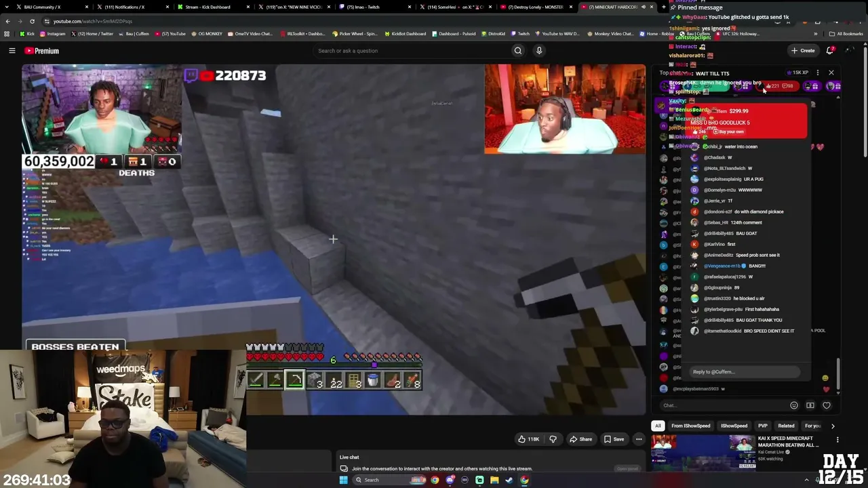Open the YouTube guide hamburger menu
Image resolution: width=868 pixels, height=488 pixels.
point(12,51)
